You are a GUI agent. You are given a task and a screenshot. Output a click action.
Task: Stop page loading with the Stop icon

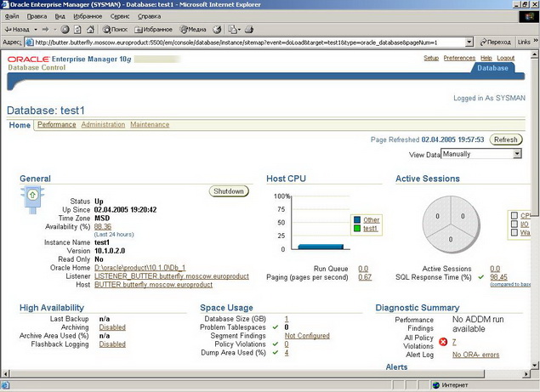(65, 30)
